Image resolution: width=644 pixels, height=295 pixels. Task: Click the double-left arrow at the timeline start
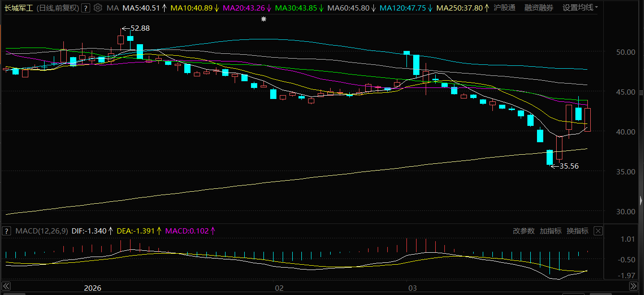(6, 285)
